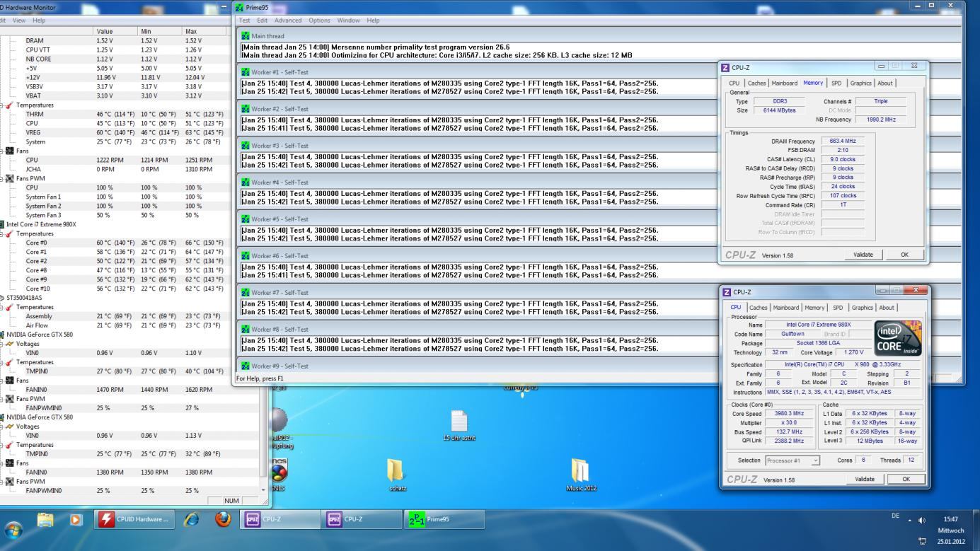This screenshot has width=980, height=551.
Task: Launch Windows Media Player from taskbar
Action: click(75, 520)
